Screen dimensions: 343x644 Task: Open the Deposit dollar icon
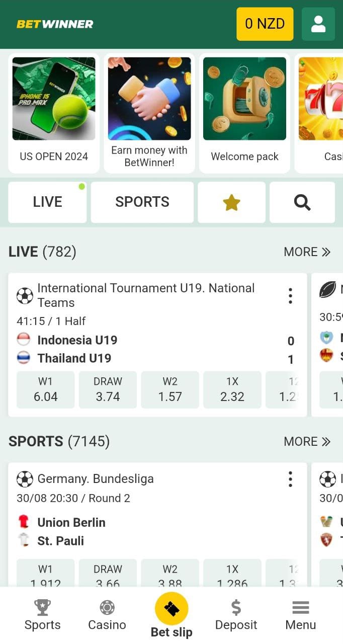tap(236, 608)
